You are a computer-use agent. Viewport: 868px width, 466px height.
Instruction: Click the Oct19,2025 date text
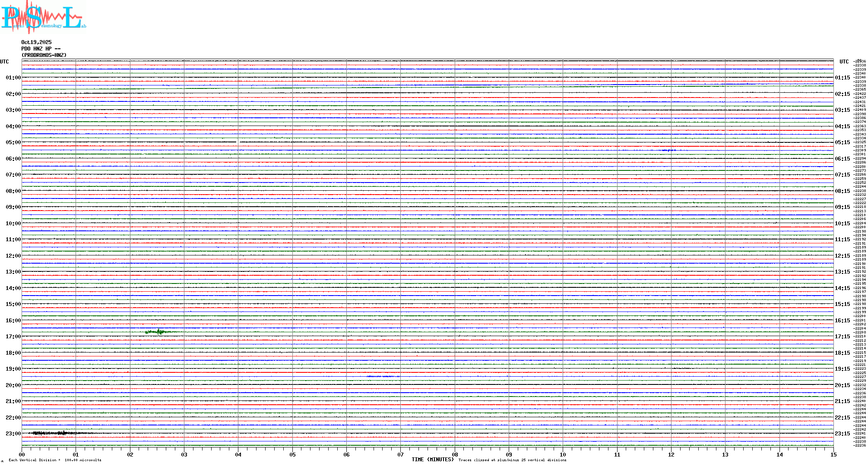(x=36, y=42)
